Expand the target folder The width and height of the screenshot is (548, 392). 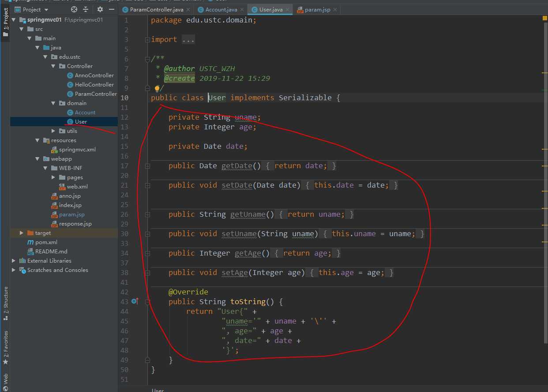pos(21,233)
